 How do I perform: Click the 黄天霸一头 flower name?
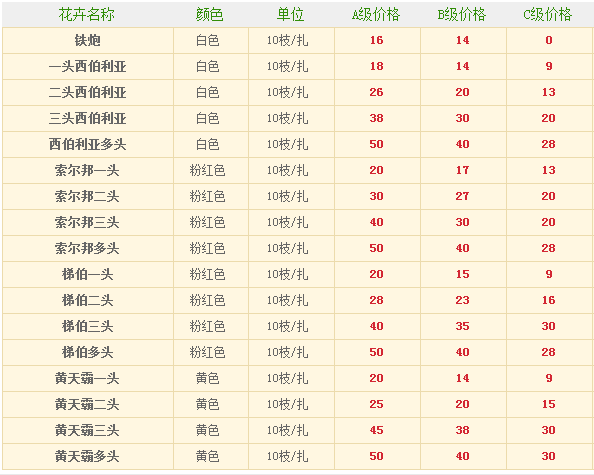point(88,378)
